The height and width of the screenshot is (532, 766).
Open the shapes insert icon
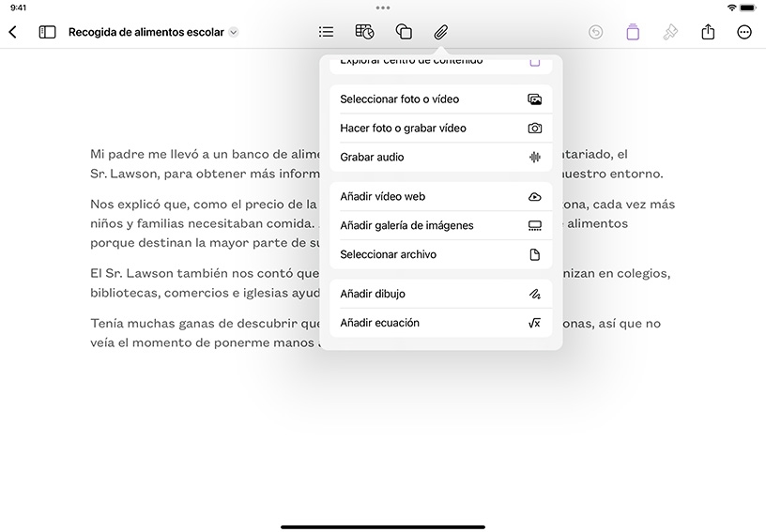click(404, 32)
